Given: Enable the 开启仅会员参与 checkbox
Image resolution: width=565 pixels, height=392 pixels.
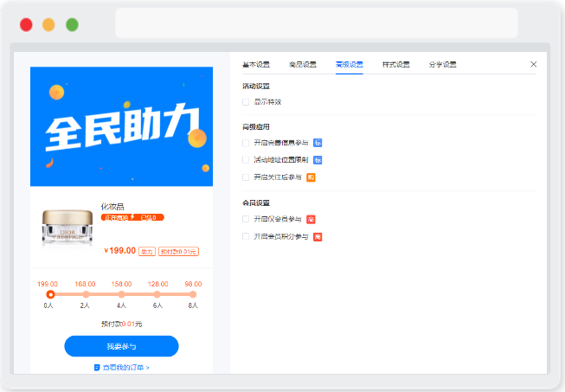Looking at the screenshot, I should click(x=246, y=219).
